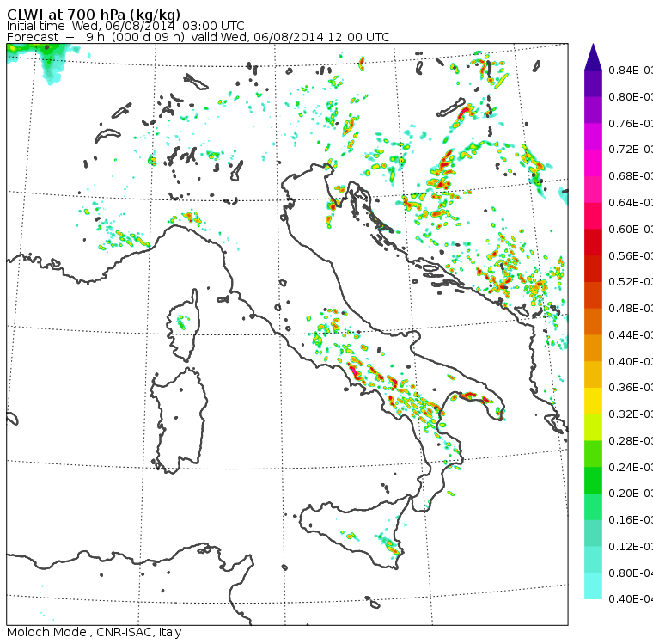Viewport: 653px width, 644px height.
Task: Pick the color band between 0.60E-03 and 0.64E-03
Action: (593, 216)
